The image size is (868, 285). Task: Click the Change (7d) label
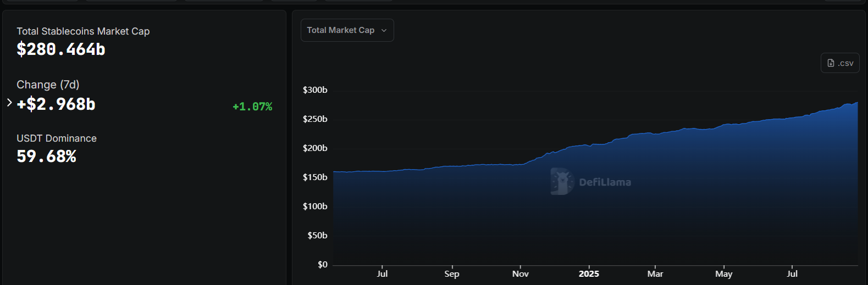point(48,85)
